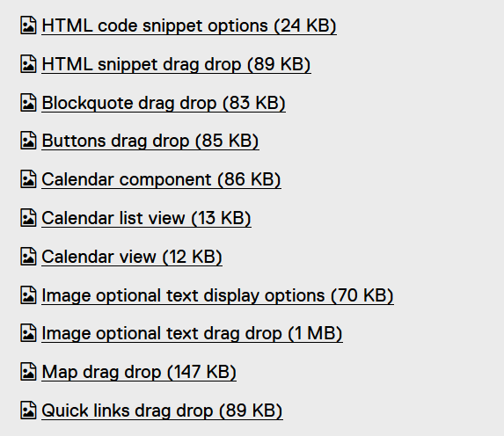
Task: Click image icon beside HTML code snippet options
Action: click(28, 25)
